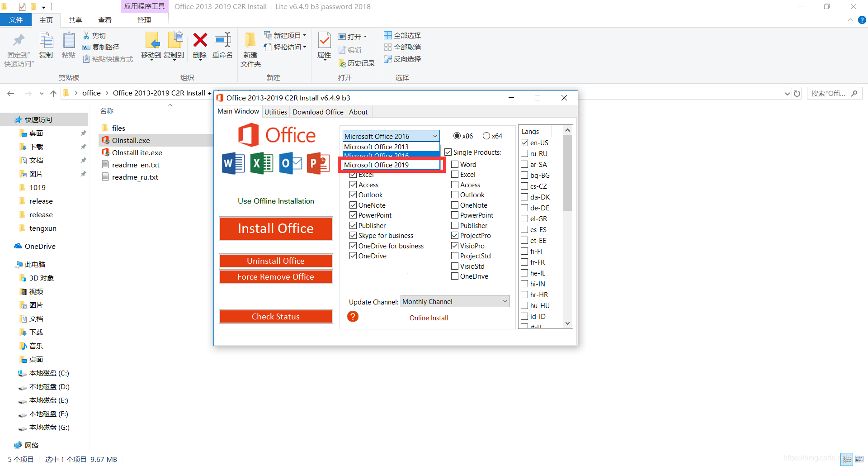Open the File ribbon tab
Screen dimensions: 868x466
click(x=16, y=20)
